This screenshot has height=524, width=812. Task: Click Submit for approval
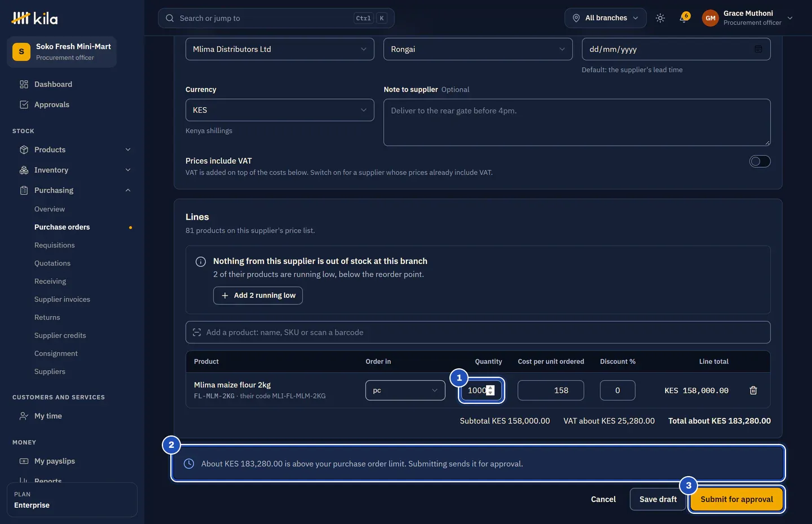[x=736, y=499]
